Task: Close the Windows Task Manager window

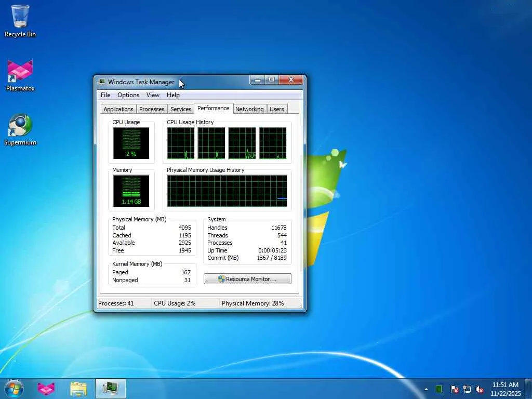Action: (291, 80)
